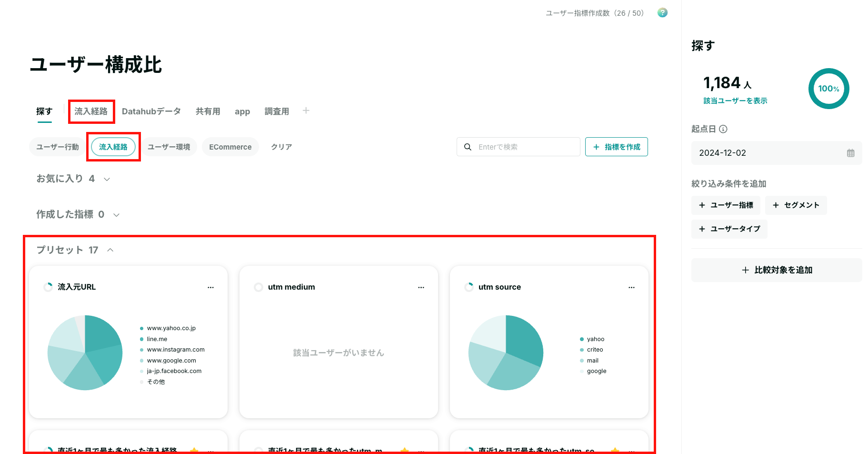868x454 pixels.
Task: Click その他 legend entry
Action: coord(152,382)
